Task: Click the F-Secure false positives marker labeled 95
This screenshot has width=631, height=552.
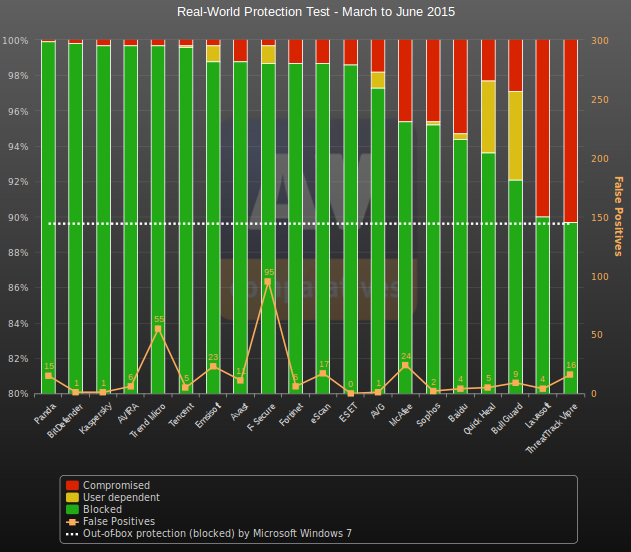Action: [x=268, y=282]
